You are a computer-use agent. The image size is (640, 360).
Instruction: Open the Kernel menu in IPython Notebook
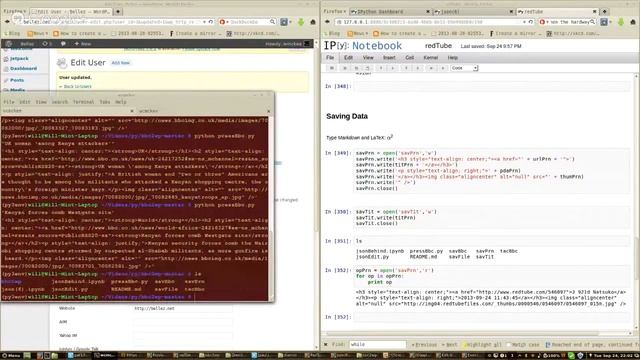(x=431, y=58)
